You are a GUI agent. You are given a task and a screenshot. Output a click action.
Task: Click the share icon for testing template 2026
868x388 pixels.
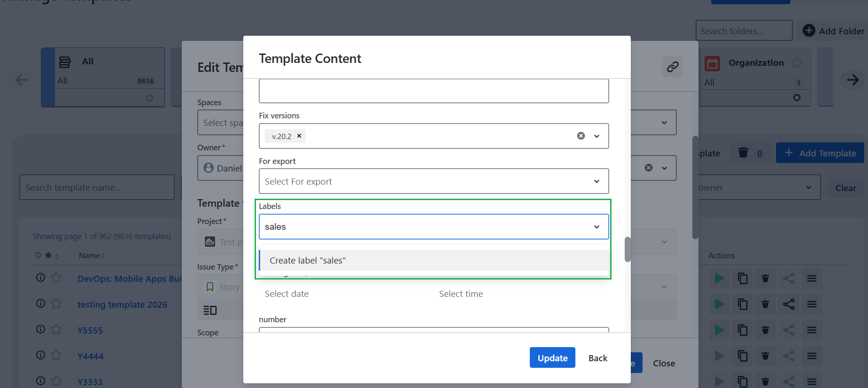point(789,304)
